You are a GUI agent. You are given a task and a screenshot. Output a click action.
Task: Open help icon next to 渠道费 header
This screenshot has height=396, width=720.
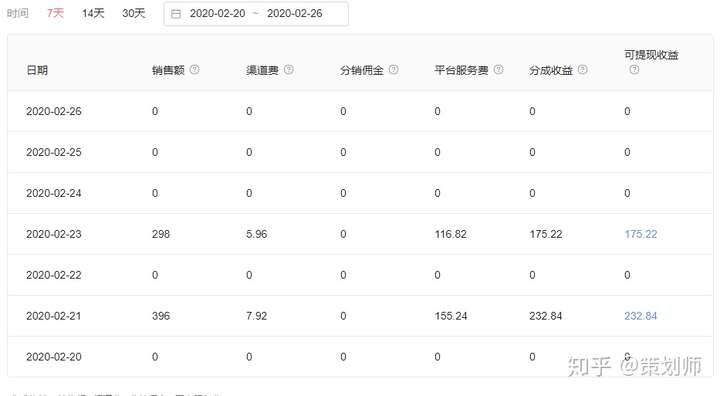289,69
